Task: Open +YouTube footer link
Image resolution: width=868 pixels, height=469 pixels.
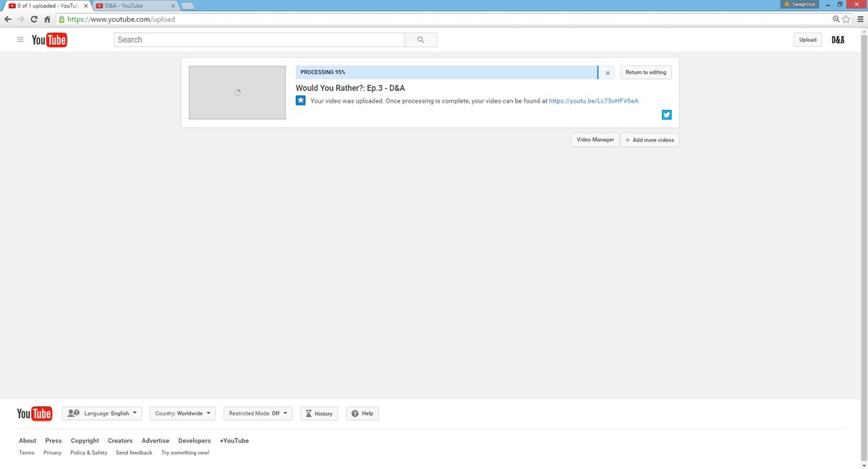Action: [234, 441]
